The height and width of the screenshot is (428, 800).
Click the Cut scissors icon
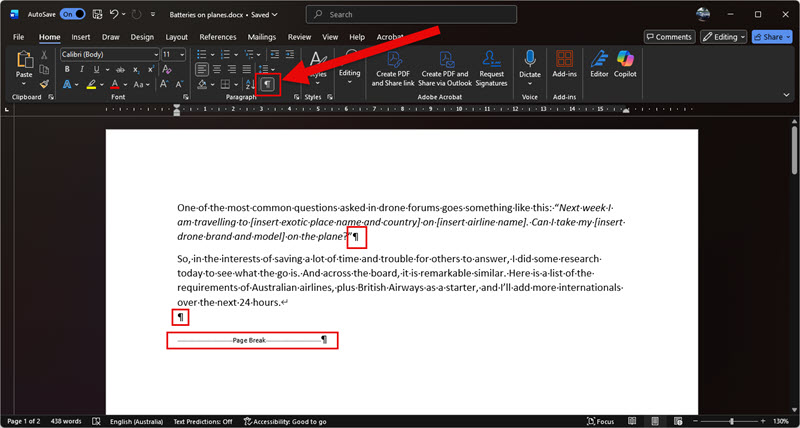coord(44,55)
